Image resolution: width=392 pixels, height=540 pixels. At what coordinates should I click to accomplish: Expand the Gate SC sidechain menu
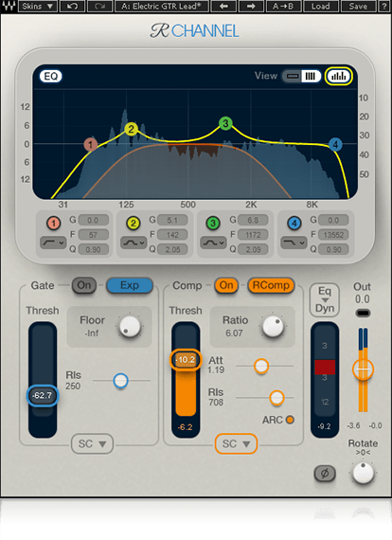(92, 443)
